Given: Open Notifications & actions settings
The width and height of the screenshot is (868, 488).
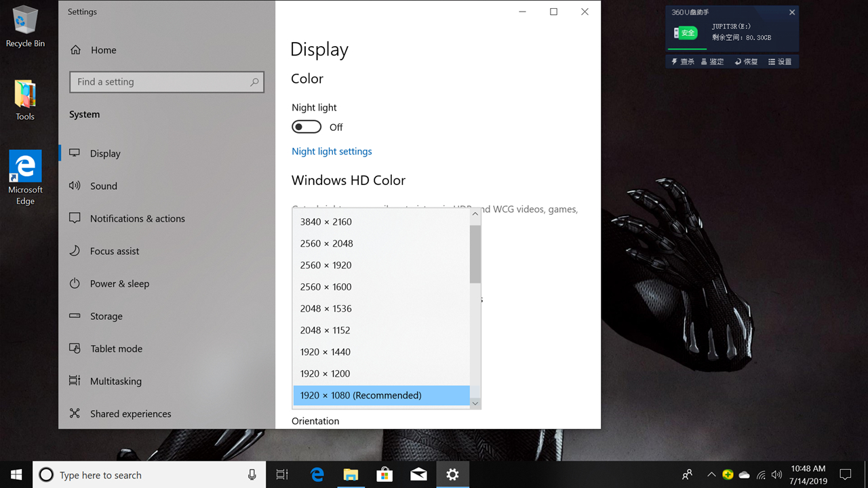Looking at the screenshot, I should [x=137, y=219].
